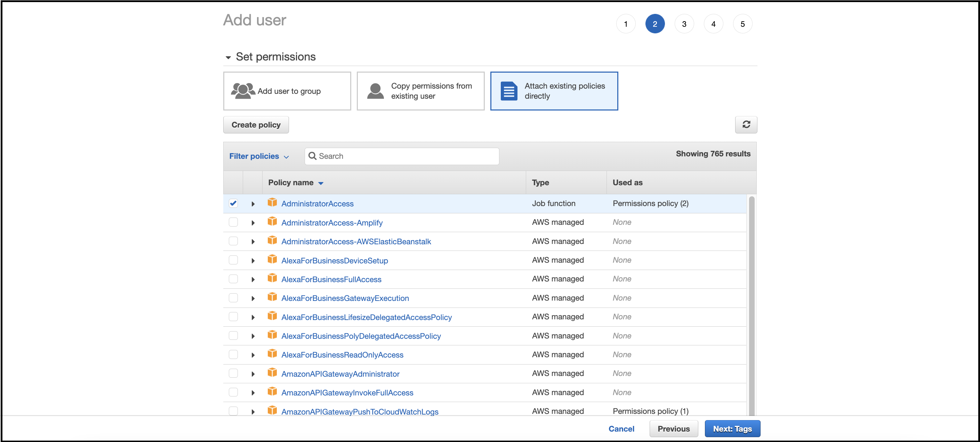Check the AlexaForBusinessFullAccess checkbox
The height and width of the screenshot is (442, 980).
pos(233,279)
